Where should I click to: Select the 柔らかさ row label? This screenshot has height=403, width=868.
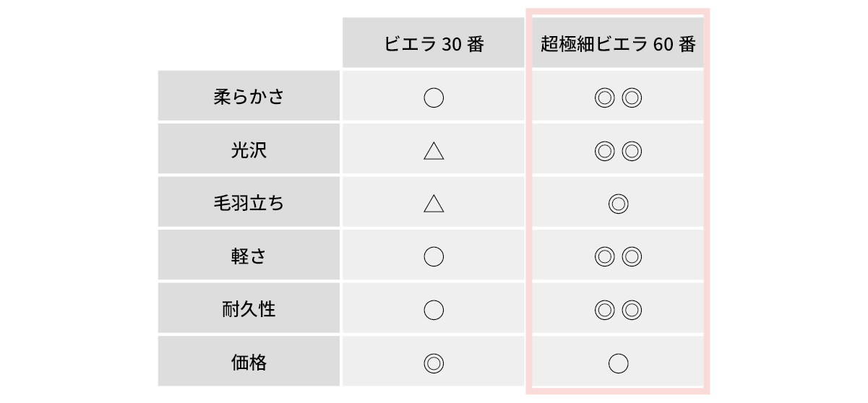click(249, 97)
